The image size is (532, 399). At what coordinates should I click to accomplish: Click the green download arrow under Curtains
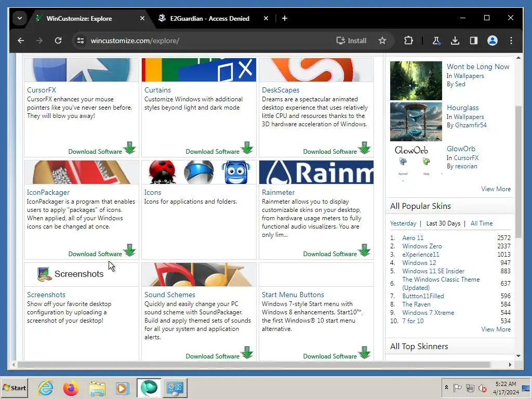point(247,148)
